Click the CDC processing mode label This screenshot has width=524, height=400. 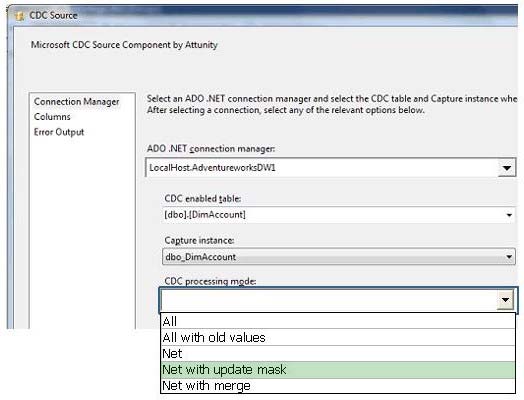click(210, 281)
